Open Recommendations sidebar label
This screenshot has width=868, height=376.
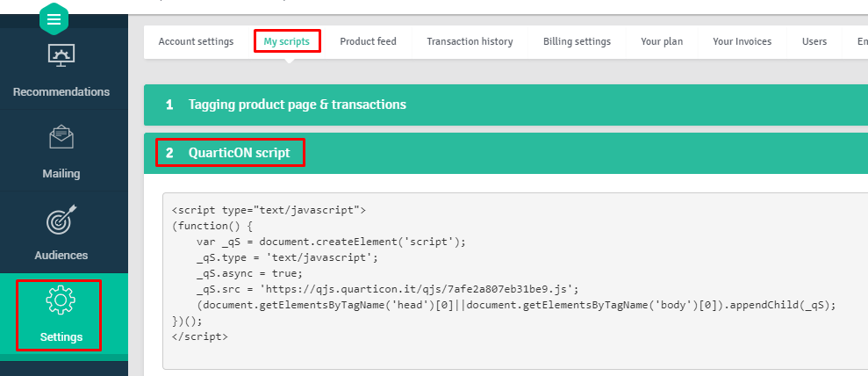[61, 92]
